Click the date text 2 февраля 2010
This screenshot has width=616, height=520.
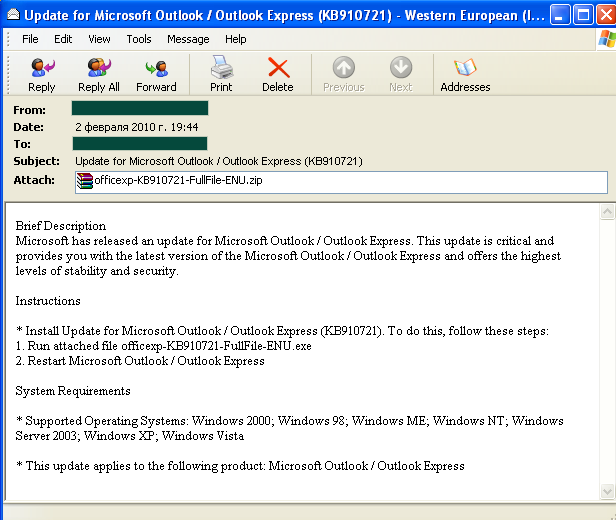136,127
